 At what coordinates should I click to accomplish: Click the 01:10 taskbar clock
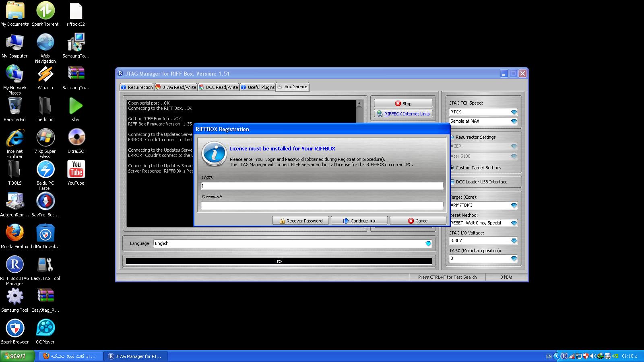630,356
